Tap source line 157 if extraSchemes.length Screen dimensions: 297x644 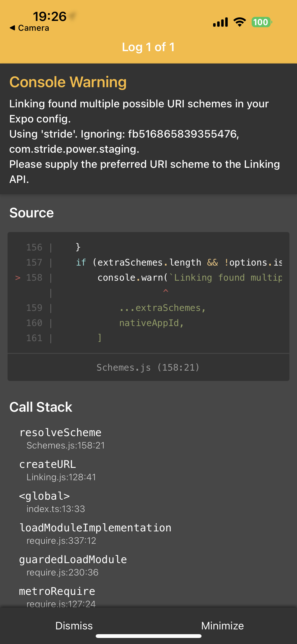179,262
